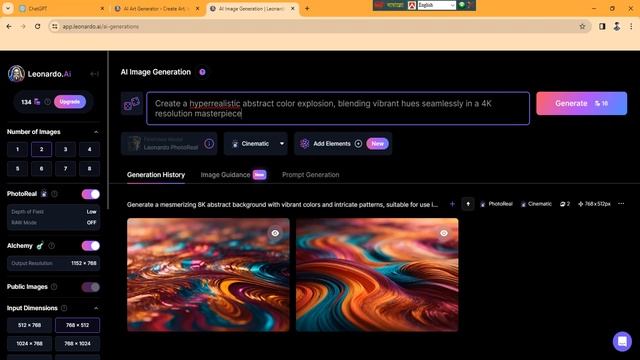Collapse the Number of Images section
Viewport: 640px width, 360px height.
click(x=96, y=132)
